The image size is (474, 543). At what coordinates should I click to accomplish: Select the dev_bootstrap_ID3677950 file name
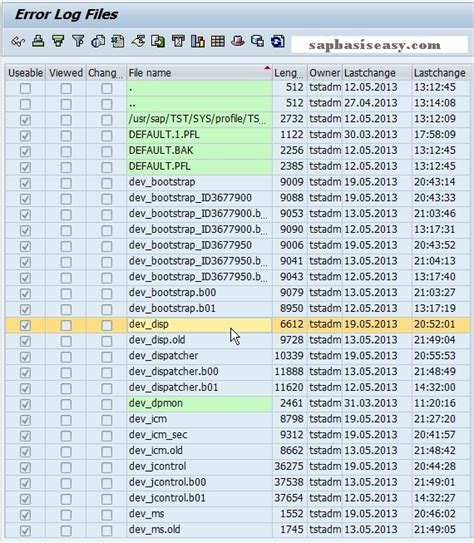(190, 245)
